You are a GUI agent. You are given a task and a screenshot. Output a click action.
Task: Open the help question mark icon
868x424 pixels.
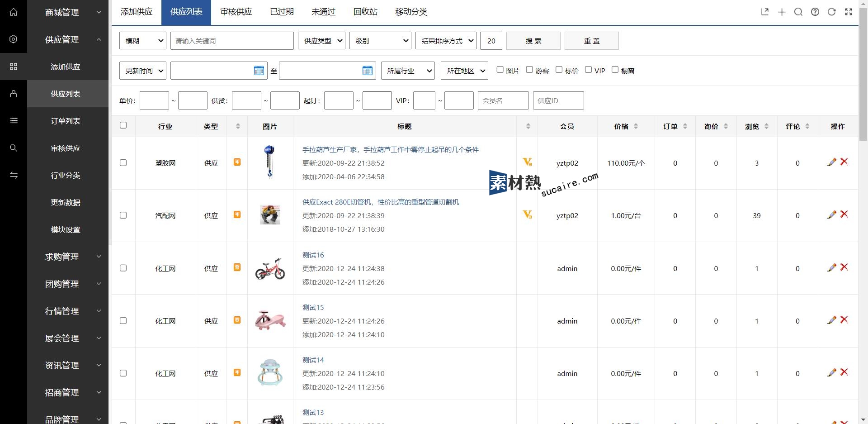point(815,12)
